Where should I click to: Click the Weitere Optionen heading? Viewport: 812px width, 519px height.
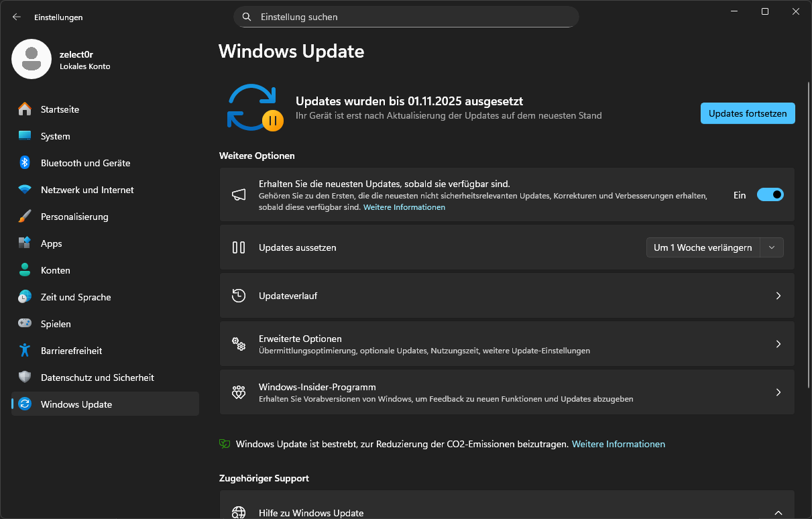257,156
